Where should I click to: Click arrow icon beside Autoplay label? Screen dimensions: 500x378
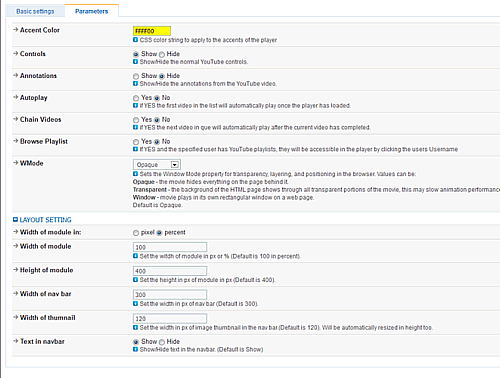click(x=16, y=97)
